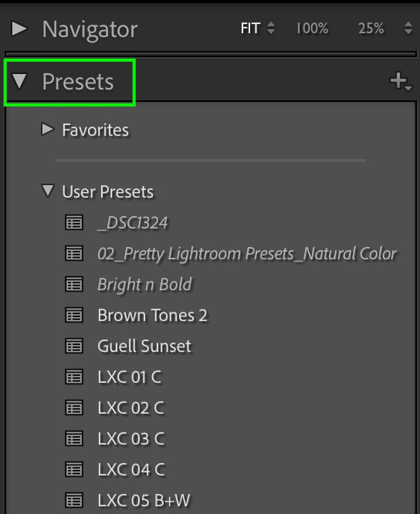Apply the LXC 04 C preset

click(x=131, y=469)
